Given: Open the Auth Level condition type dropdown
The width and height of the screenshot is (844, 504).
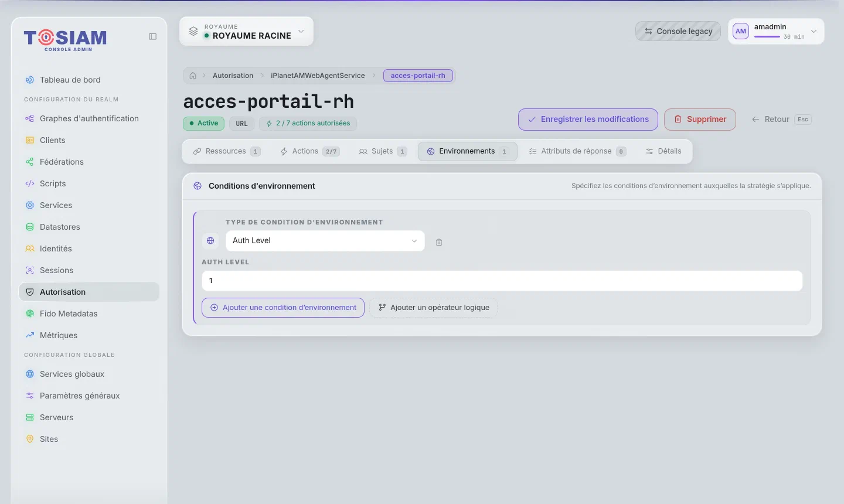Looking at the screenshot, I should (x=325, y=241).
